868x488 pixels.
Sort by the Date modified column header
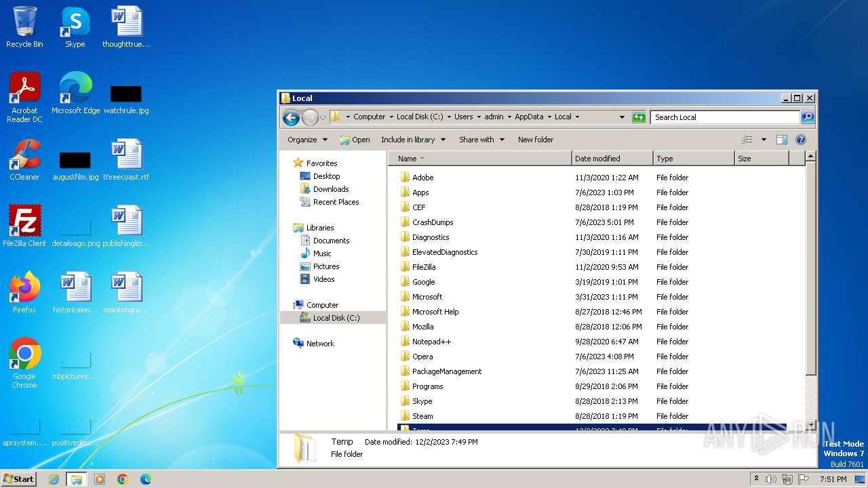[612, 159]
